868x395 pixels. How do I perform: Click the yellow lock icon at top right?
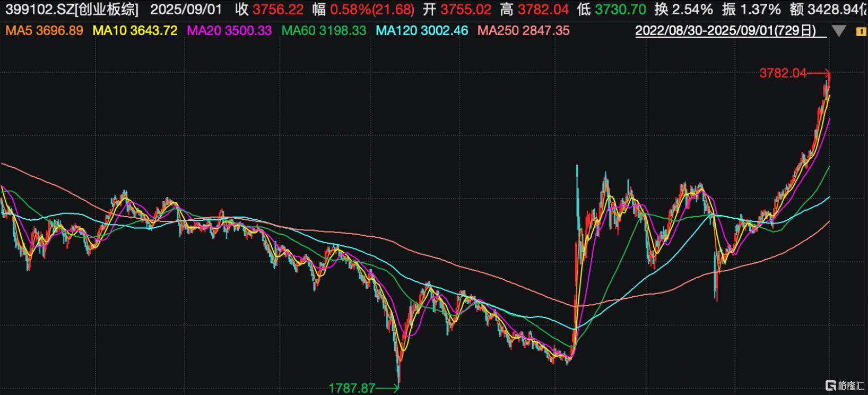coord(861,31)
